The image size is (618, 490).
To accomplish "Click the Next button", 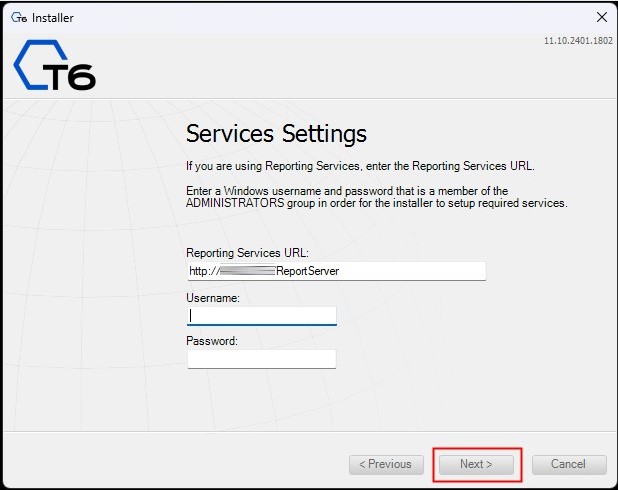I will pos(476,464).
